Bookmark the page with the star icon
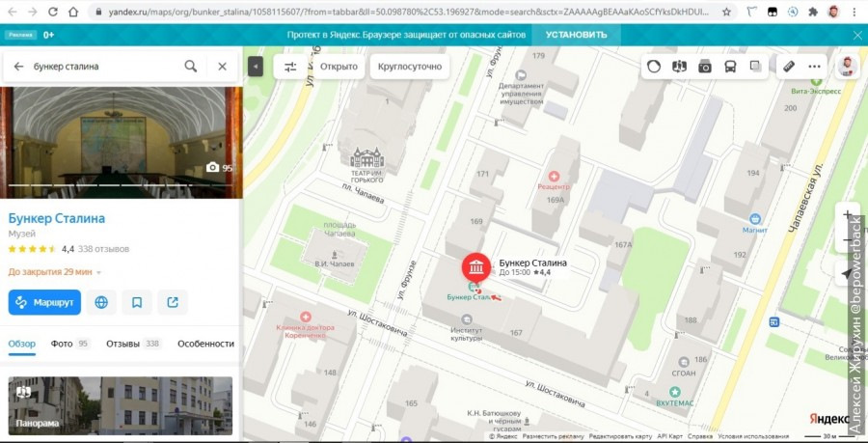 726,12
